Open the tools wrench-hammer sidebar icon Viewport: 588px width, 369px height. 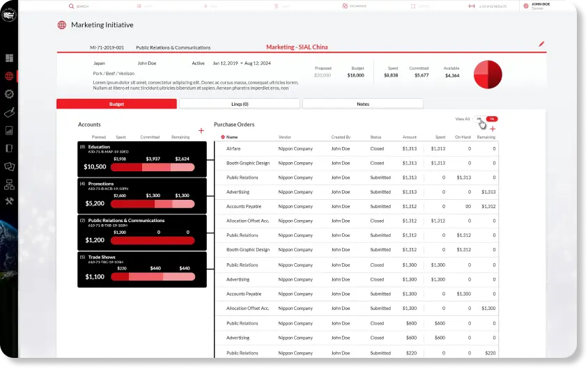click(10, 202)
